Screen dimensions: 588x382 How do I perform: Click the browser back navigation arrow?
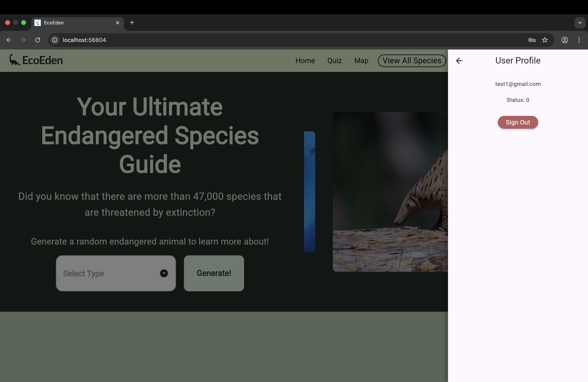pos(9,40)
